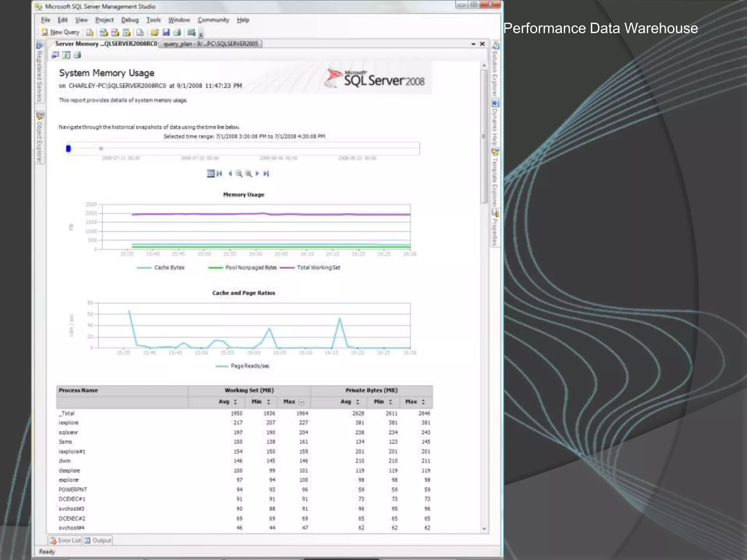
Task: Open the active documents dropdown arrow
Action: [473, 44]
